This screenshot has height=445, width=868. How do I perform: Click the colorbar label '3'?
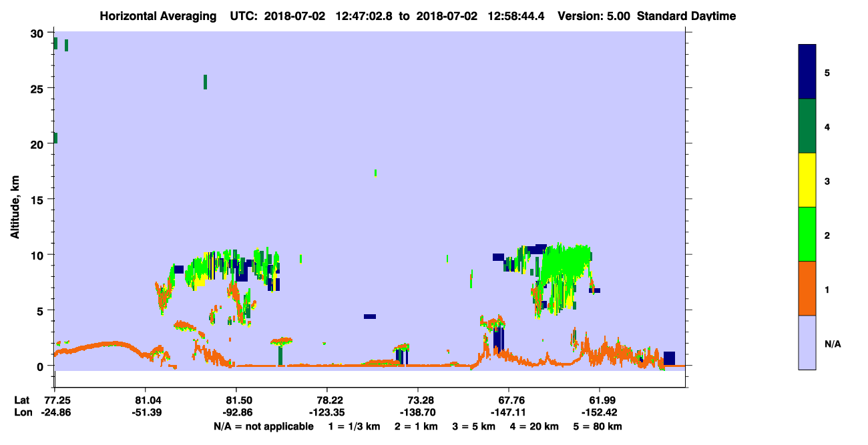(x=827, y=181)
